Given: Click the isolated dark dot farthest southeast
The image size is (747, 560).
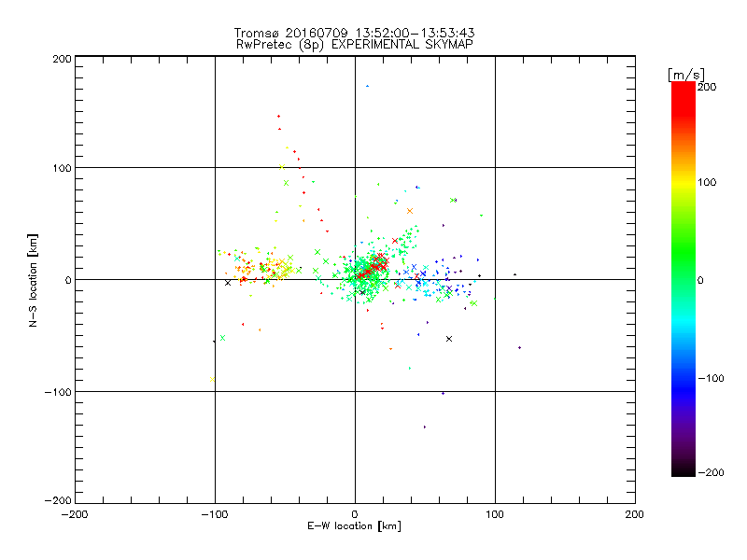Looking at the screenshot, I should (520, 347).
